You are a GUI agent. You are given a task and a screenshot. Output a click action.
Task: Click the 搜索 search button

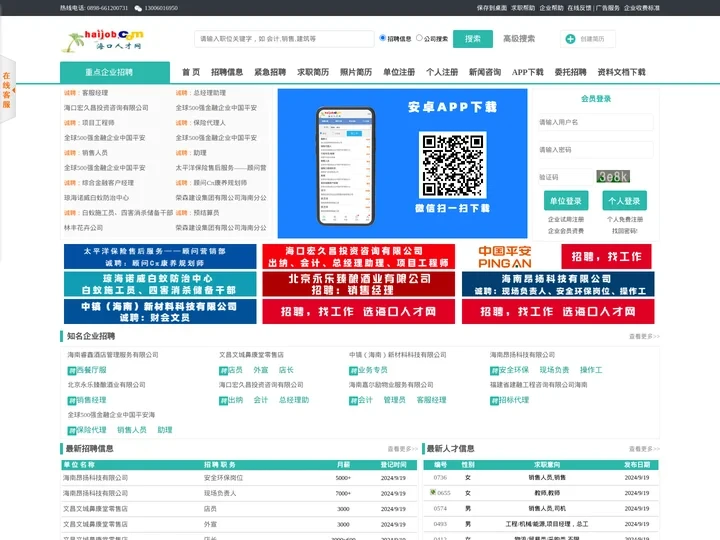tap(472, 39)
